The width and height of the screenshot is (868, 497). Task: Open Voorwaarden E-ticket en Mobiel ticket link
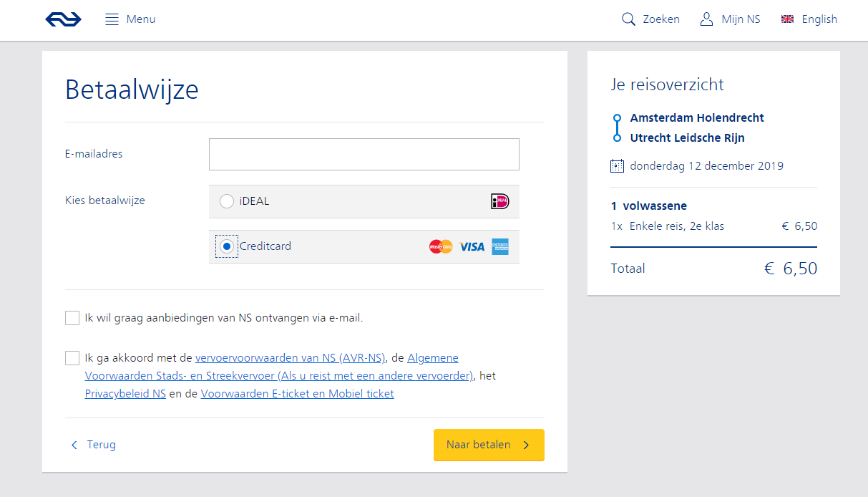[297, 394]
